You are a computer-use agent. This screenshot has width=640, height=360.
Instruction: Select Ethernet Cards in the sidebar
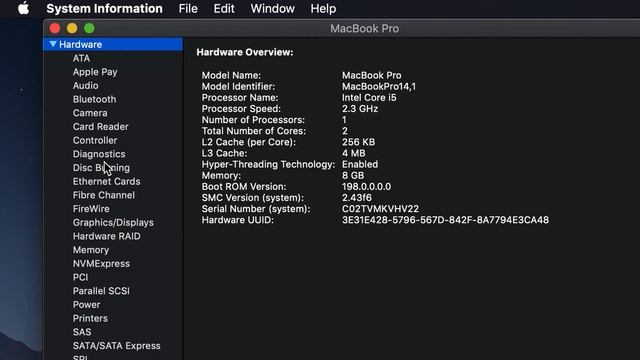click(106, 181)
